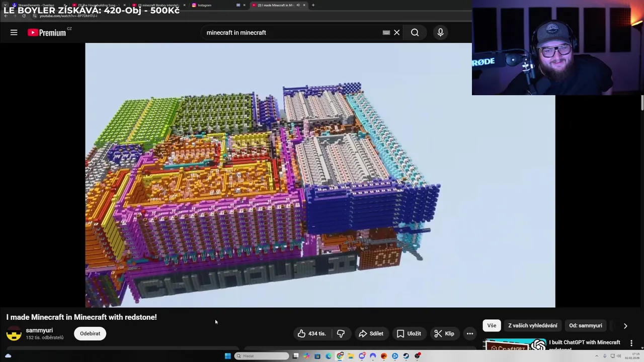Image resolution: width=644 pixels, height=362 pixels.
Task: Create a clip with Klip
Action: click(444, 333)
